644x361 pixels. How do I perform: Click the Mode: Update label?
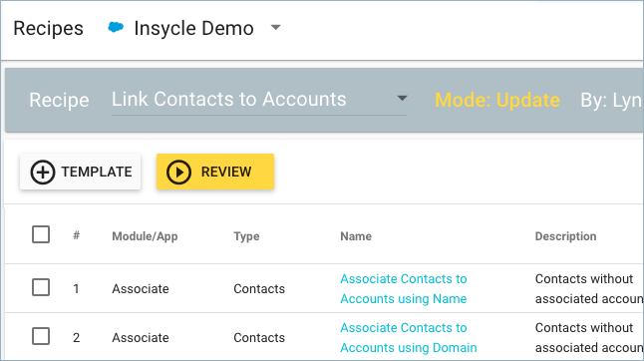click(x=497, y=100)
